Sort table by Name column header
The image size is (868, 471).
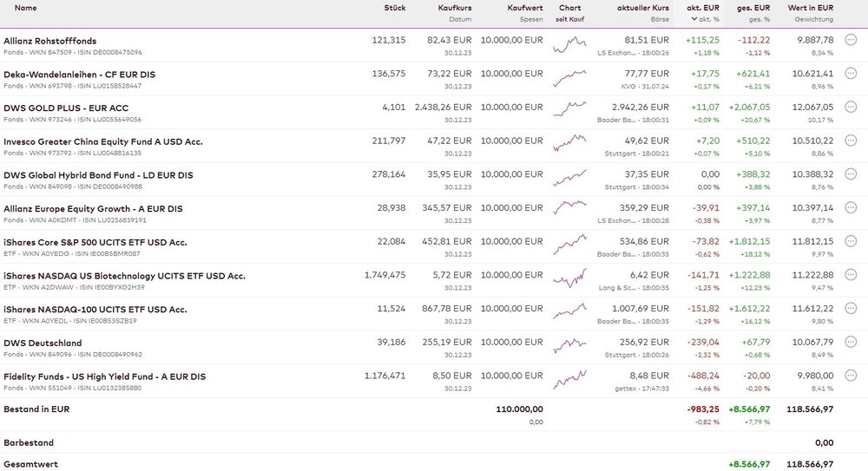click(26, 8)
